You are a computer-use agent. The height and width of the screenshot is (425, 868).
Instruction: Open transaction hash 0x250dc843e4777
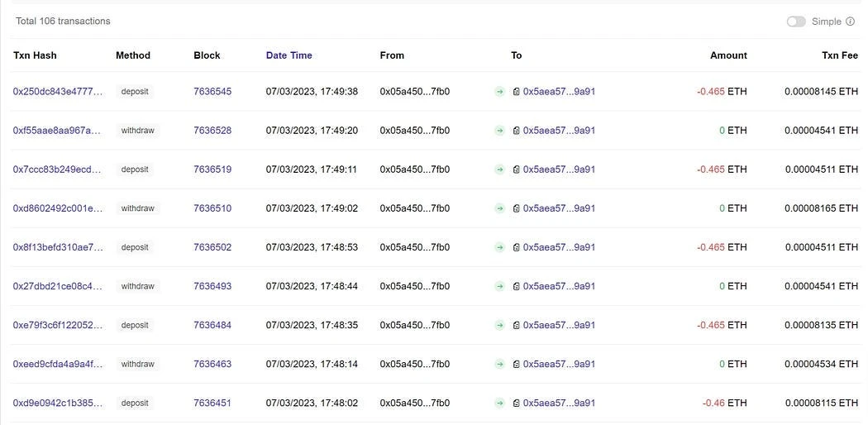pos(58,92)
